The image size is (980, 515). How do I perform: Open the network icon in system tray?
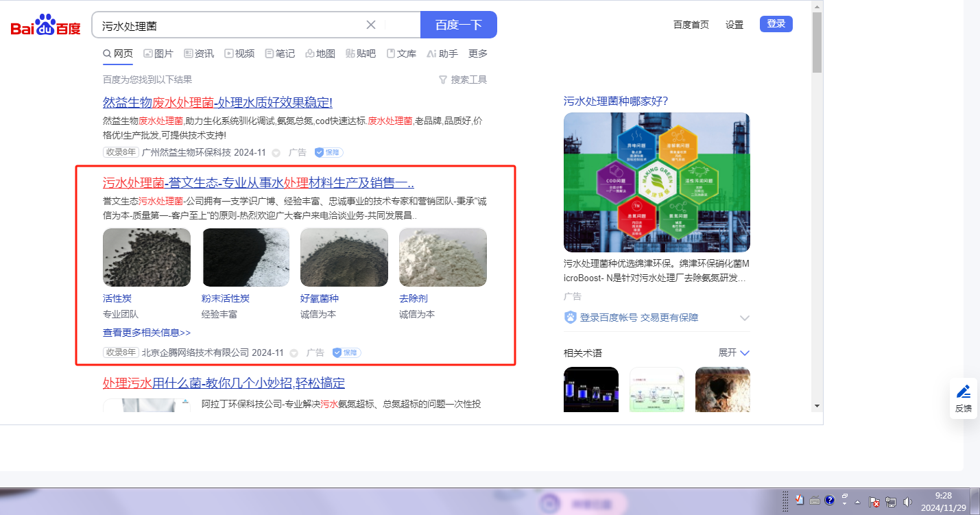pos(892,502)
